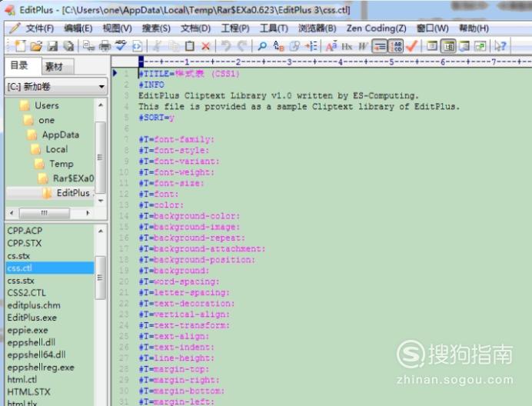Open view in browser icon
This screenshot has height=406, width=532.
[x=137, y=46]
